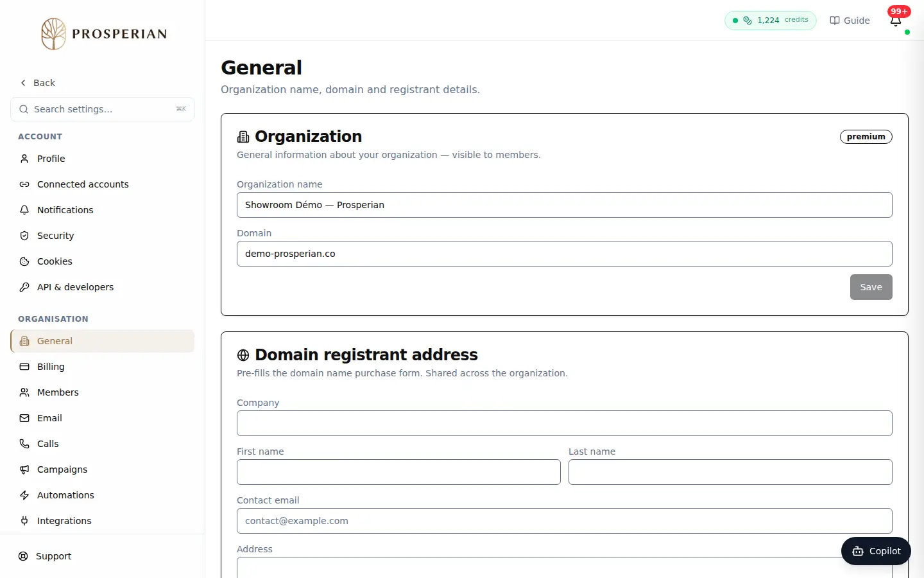Open API & developers settings
This screenshot has width=924, height=578.
103,287
